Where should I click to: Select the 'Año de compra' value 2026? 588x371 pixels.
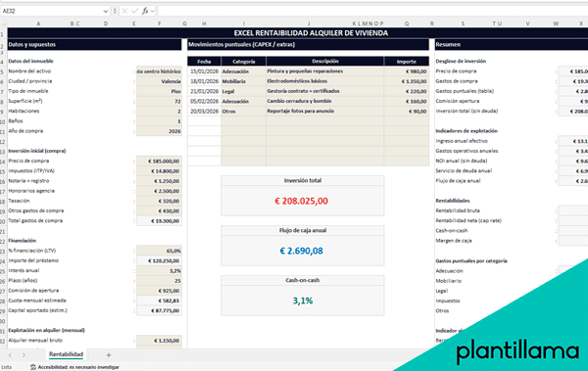(x=159, y=131)
